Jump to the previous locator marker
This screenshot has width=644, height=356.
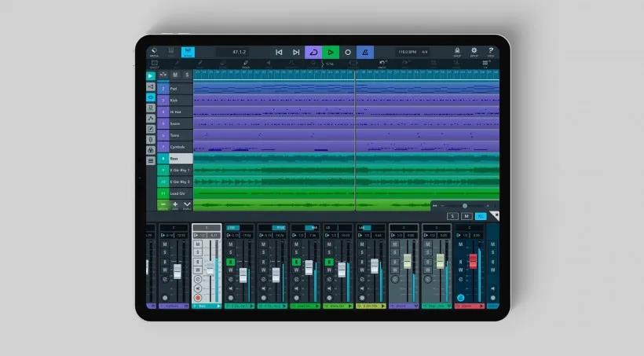coord(279,53)
